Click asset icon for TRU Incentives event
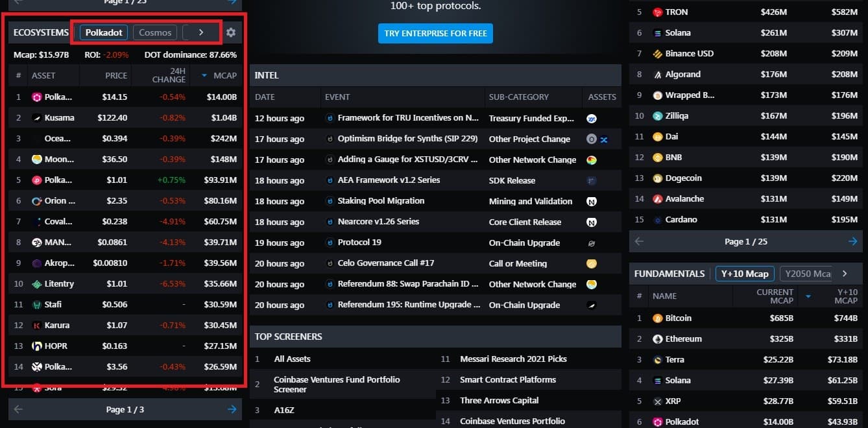The width and height of the screenshot is (868, 428). pos(591,119)
